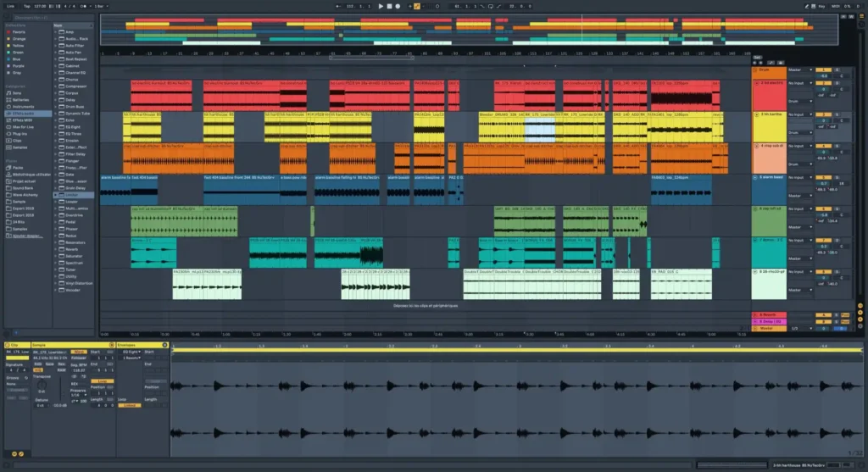Open Master output 1/2 dropdown
The width and height of the screenshot is (868, 472).
click(799, 328)
